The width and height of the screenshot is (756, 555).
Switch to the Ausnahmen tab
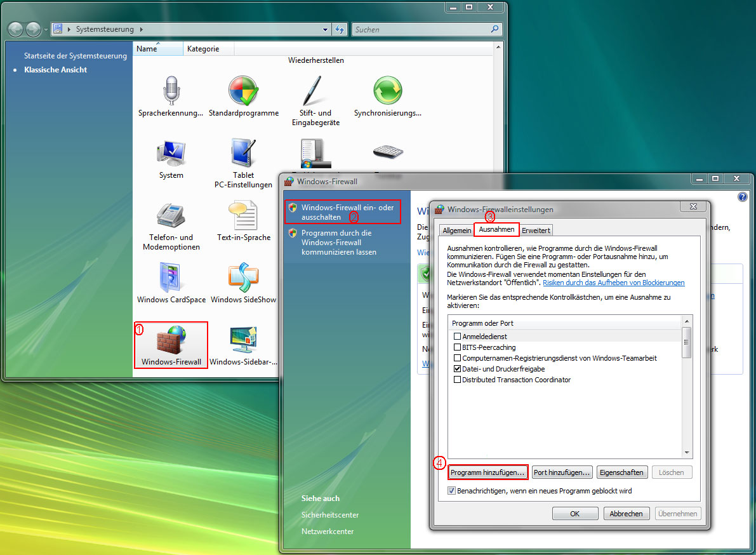[x=496, y=229]
